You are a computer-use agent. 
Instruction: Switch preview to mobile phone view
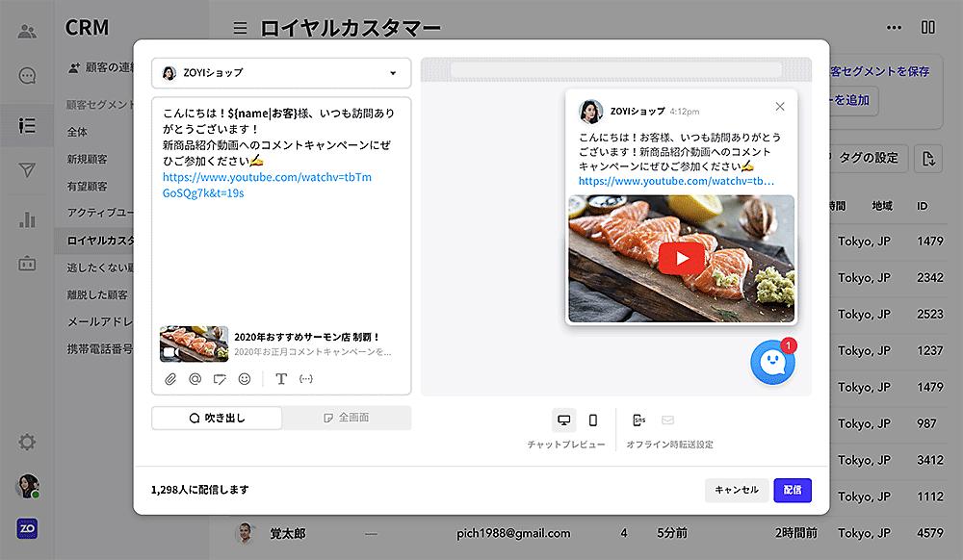pyautogui.click(x=593, y=420)
